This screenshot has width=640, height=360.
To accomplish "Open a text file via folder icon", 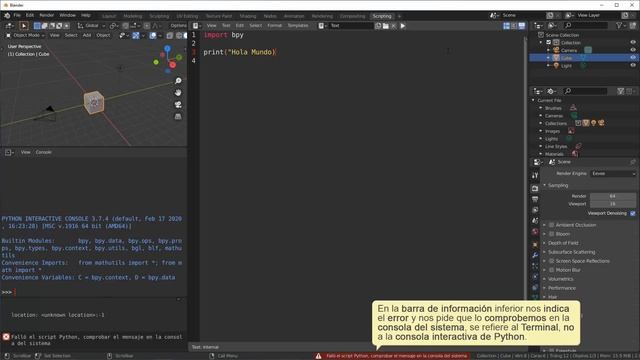I will 386,26.
